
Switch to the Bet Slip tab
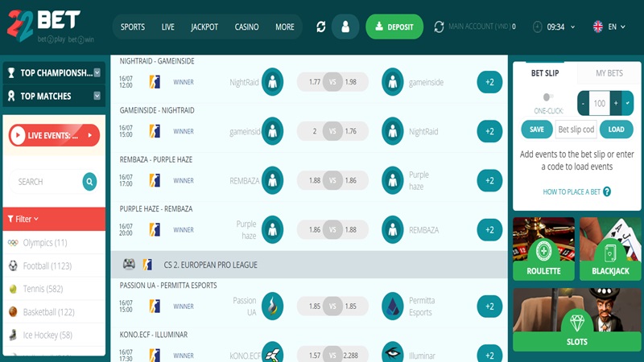point(545,73)
